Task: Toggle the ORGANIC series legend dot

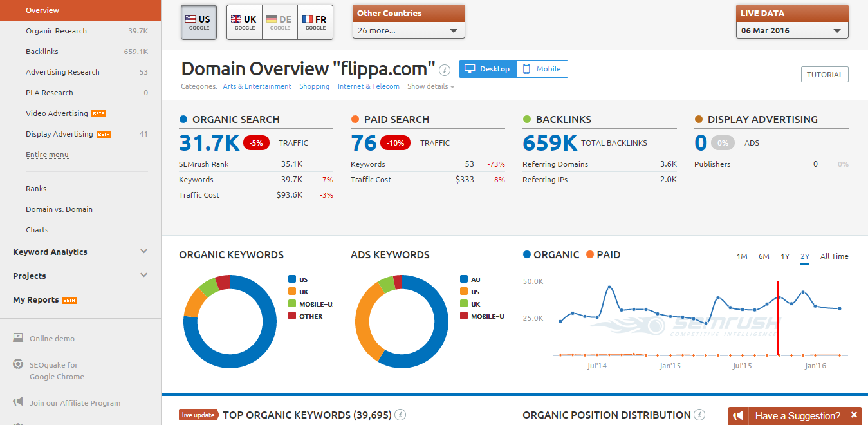Action: 527,255
